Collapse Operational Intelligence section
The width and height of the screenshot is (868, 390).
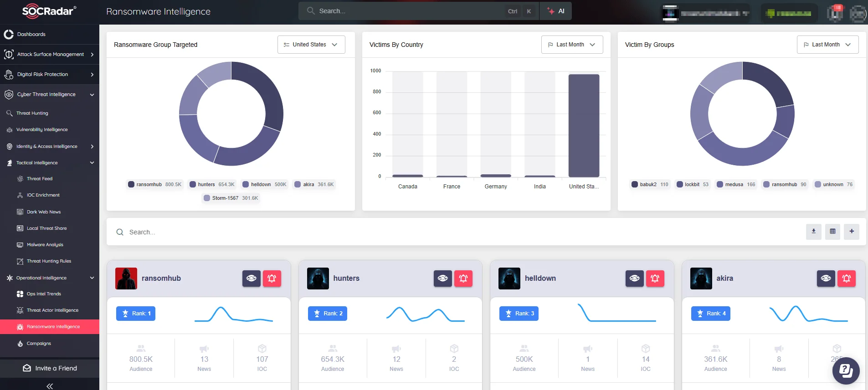tap(50, 278)
